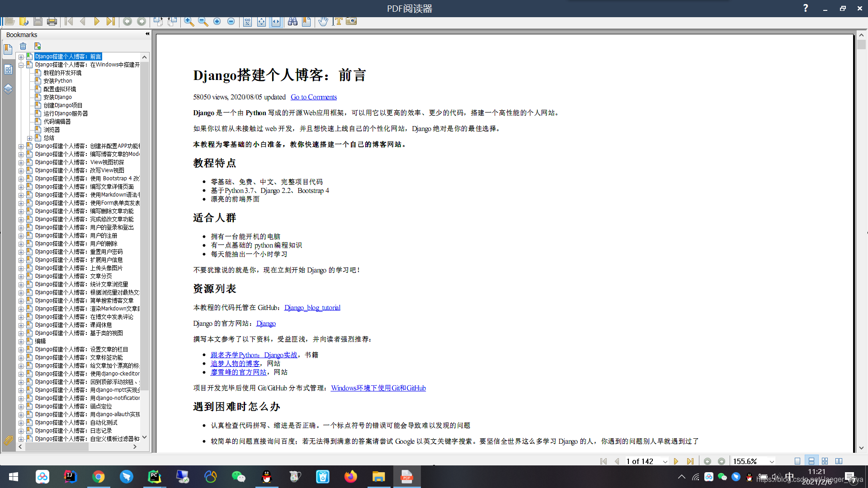Select the Hand pan tool
The height and width of the screenshot is (488, 868).
click(323, 21)
